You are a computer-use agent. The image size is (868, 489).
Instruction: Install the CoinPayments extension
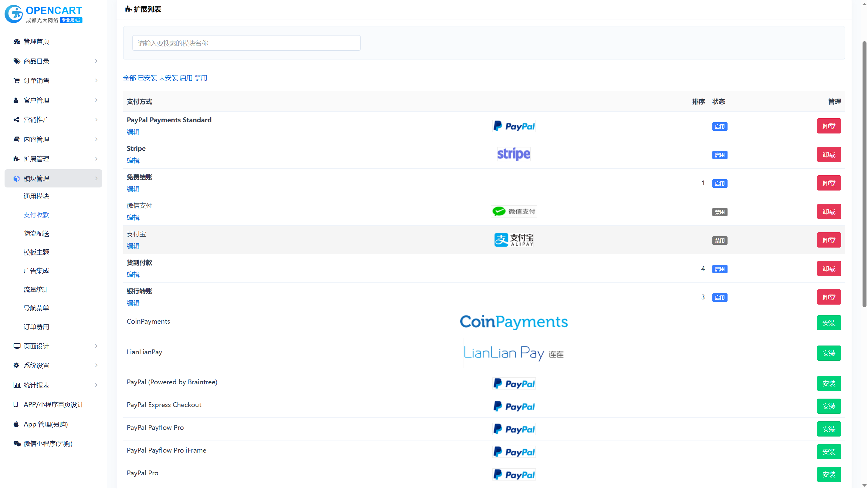[829, 323]
